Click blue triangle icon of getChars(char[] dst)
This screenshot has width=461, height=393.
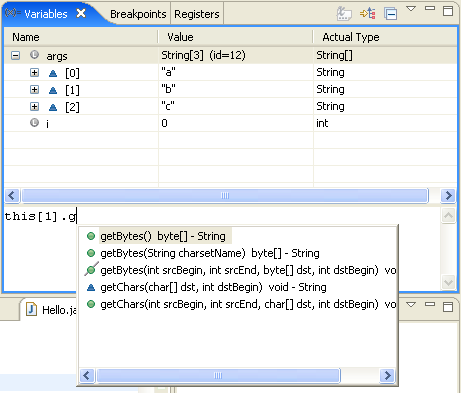91,287
